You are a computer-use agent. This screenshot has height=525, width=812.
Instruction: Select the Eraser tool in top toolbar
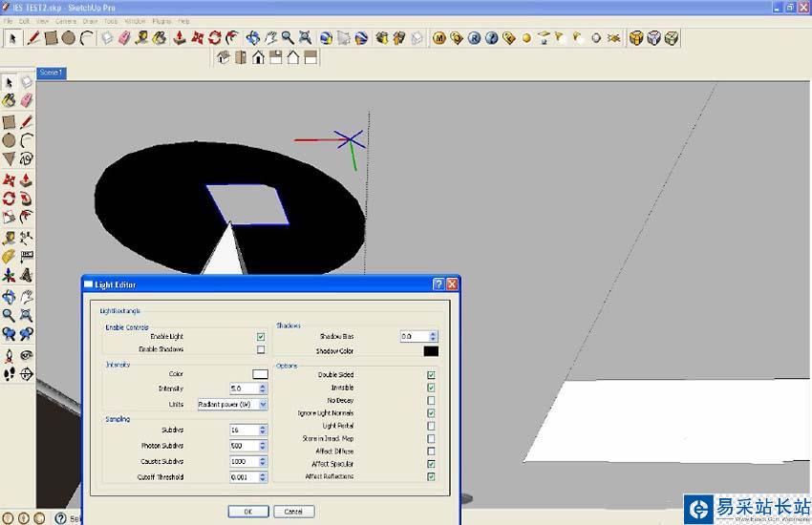124,38
